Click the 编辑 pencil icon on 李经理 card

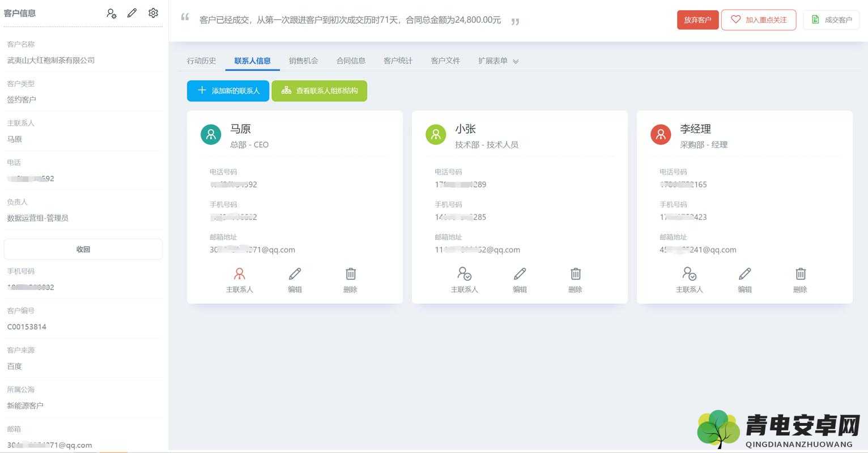pos(744,274)
